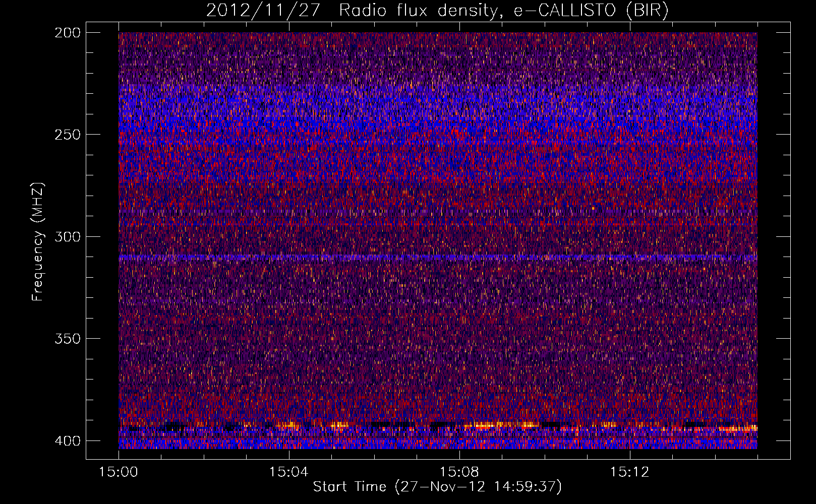Click the "Start Time (27-Nov-12 14:59:37)" x-axis label
The height and width of the screenshot is (504, 816).
[x=437, y=487]
